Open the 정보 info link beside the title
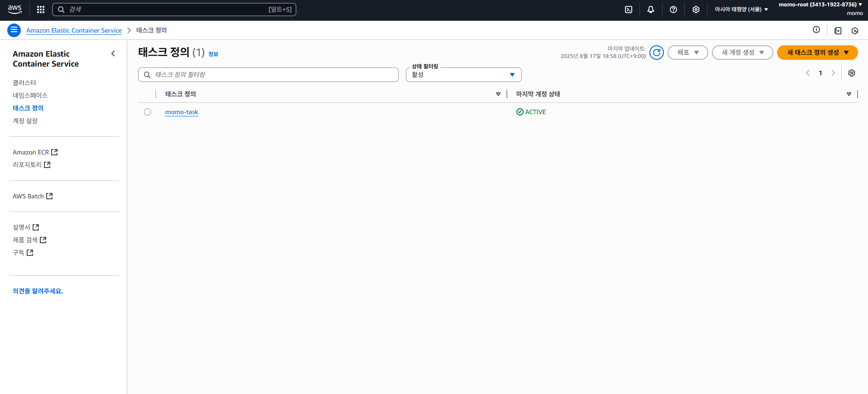This screenshot has width=868, height=394. pos(213,54)
